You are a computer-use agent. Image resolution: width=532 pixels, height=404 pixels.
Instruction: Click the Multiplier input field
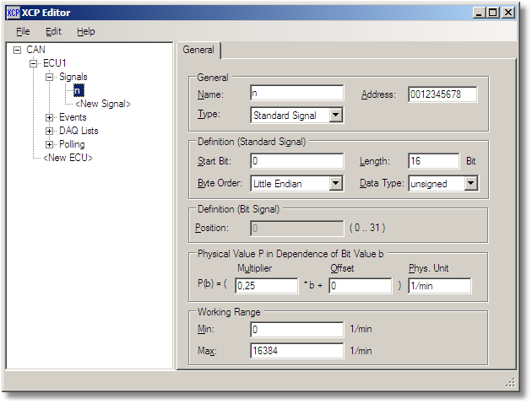[266, 286]
